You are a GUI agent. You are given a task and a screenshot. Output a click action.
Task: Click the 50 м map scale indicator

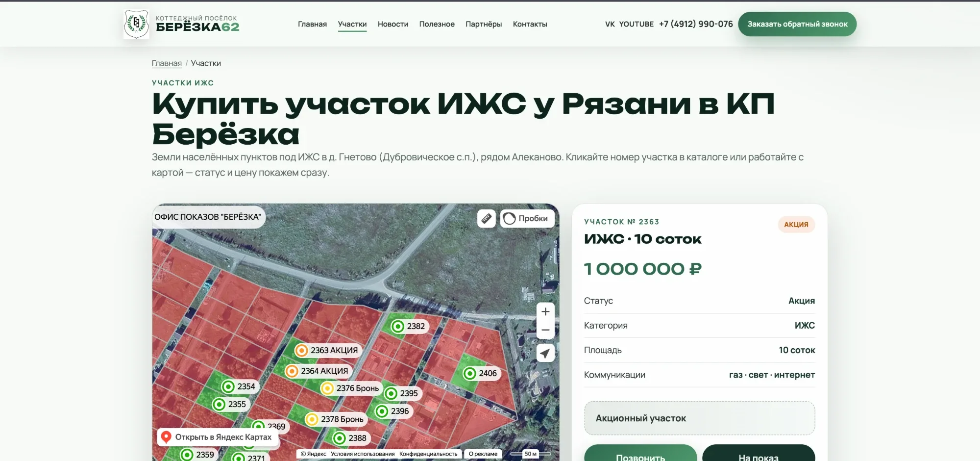pyautogui.click(x=531, y=454)
